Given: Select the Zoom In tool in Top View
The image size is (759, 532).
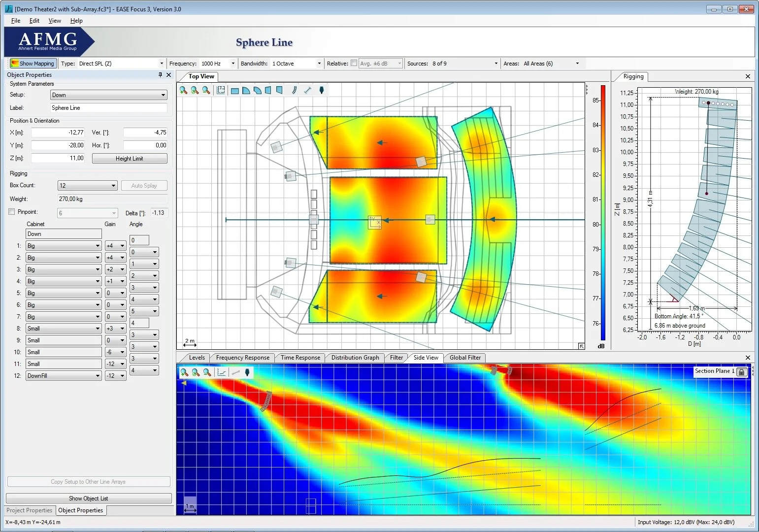Looking at the screenshot, I should click(x=183, y=90).
